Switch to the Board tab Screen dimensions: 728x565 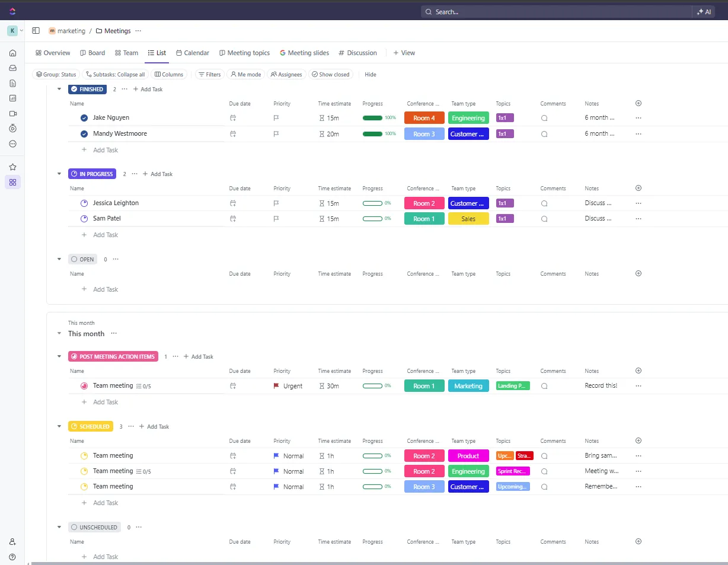click(x=92, y=53)
